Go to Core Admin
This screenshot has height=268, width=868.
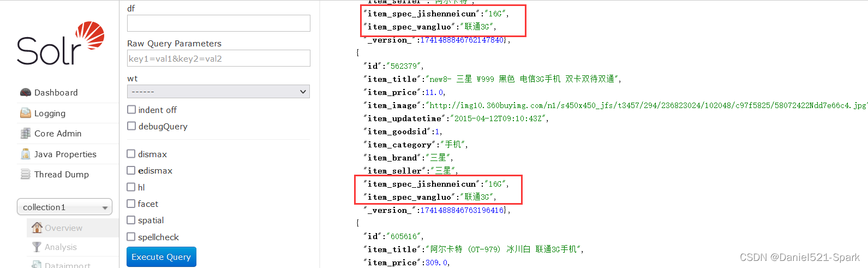(58, 133)
